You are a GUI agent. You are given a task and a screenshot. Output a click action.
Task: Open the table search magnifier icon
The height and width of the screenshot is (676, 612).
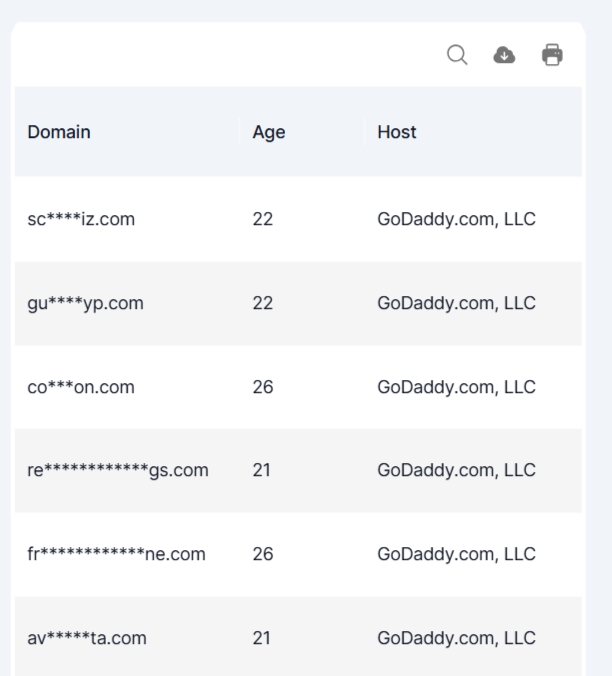457,55
